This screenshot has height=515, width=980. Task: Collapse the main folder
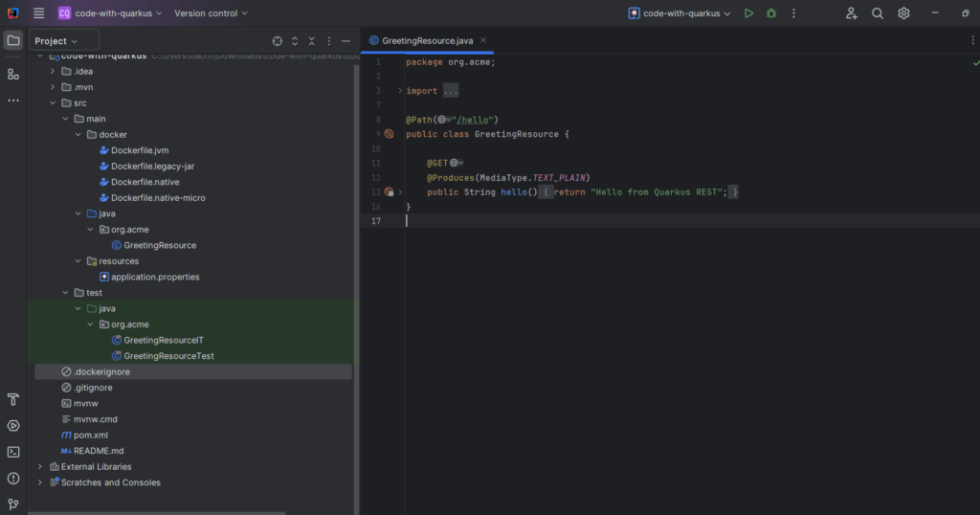(66, 119)
